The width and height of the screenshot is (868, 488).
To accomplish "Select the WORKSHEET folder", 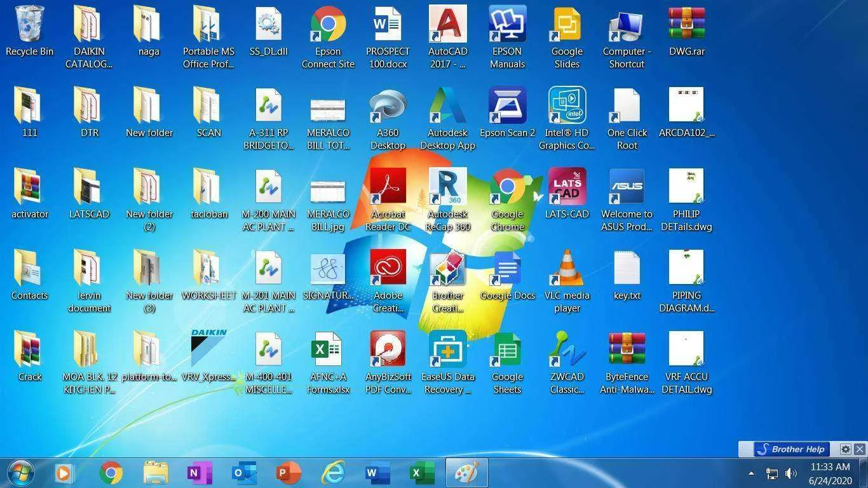I will tap(208, 276).
